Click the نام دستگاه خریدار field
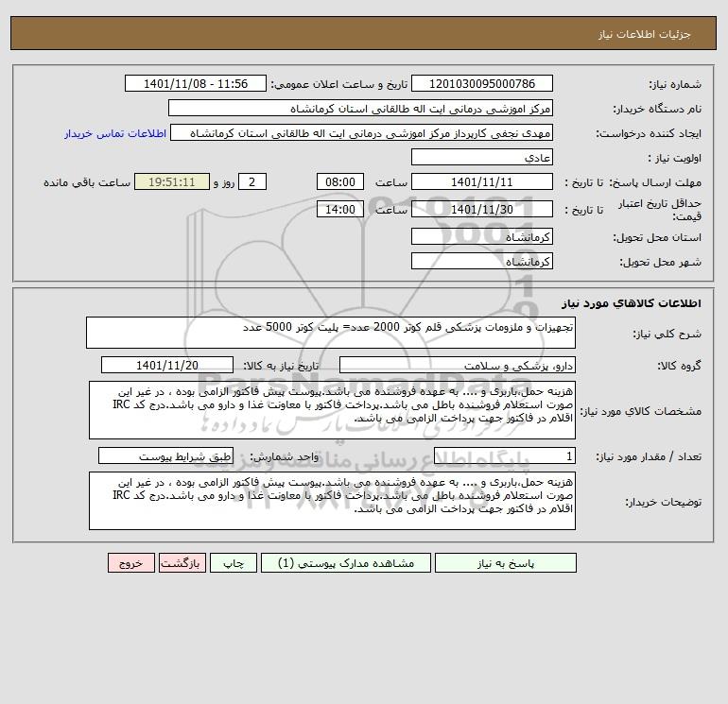The image size is (728, 704). (x=360, y=108)
